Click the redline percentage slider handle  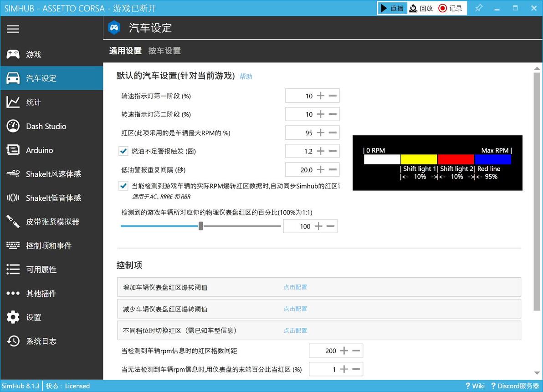(x=201, y=226)
